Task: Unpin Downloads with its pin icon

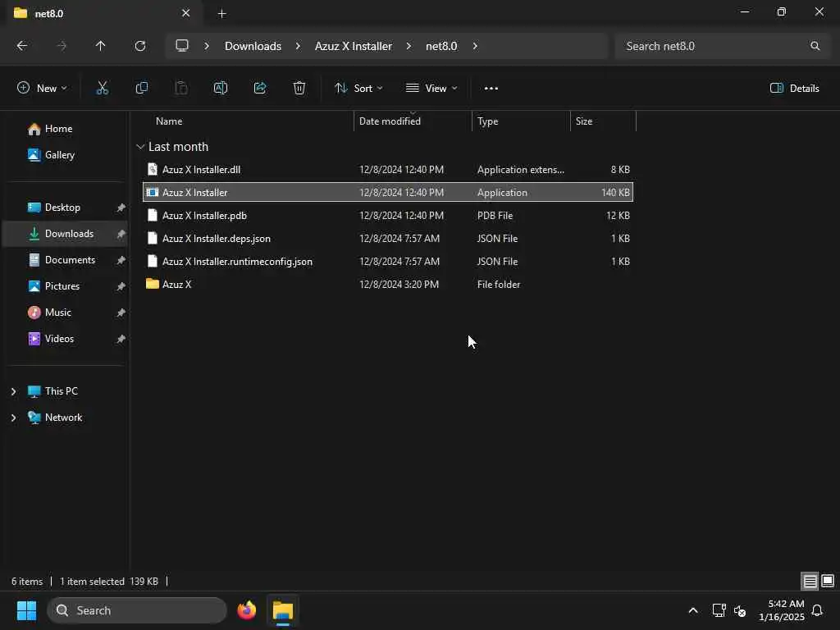Action: point(121,234)
